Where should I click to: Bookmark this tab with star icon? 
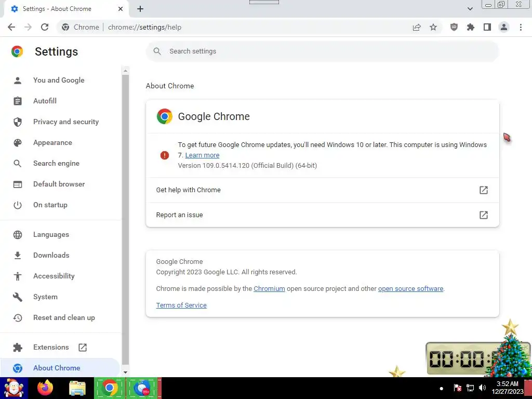point(433,27)
